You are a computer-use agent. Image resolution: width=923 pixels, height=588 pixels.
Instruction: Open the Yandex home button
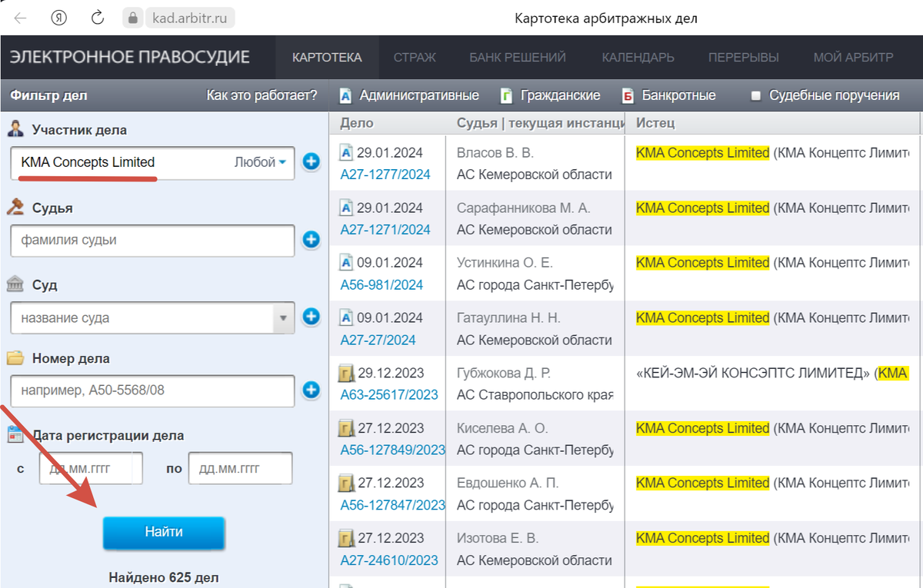[x=59, y=18]
